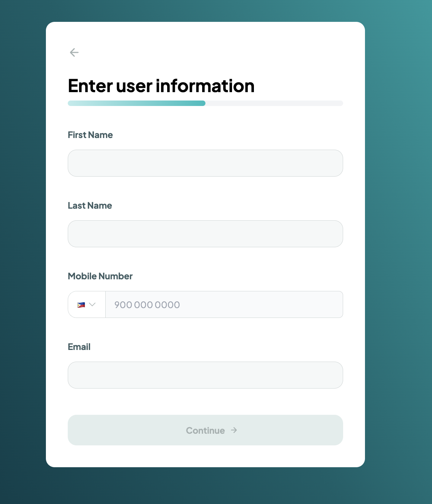432x504 pixels.
Task: Focus the Email text field
Action: pos(205,375)
